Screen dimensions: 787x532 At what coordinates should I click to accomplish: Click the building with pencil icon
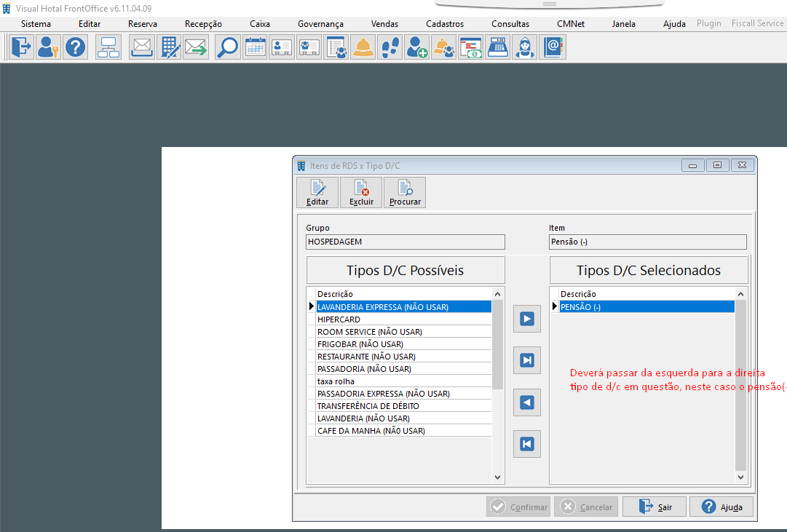(169, 47)
